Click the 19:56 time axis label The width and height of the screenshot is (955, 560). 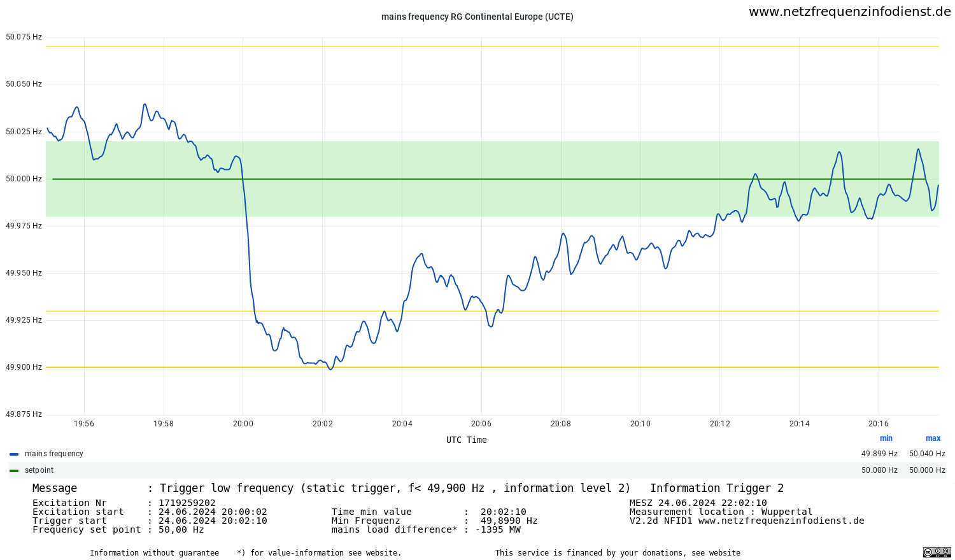[84, 424]
